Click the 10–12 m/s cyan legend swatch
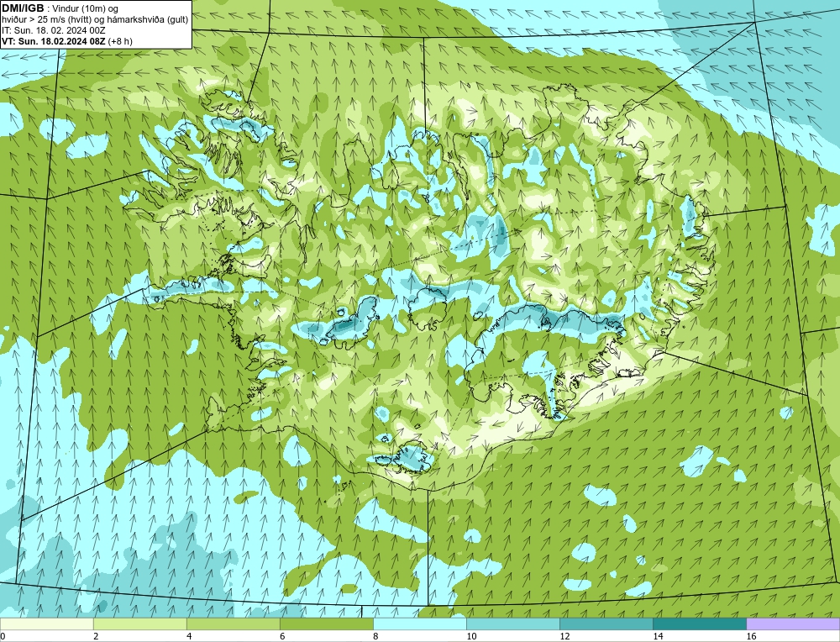This screenshot has height=642, width=840. pos(513,624)
